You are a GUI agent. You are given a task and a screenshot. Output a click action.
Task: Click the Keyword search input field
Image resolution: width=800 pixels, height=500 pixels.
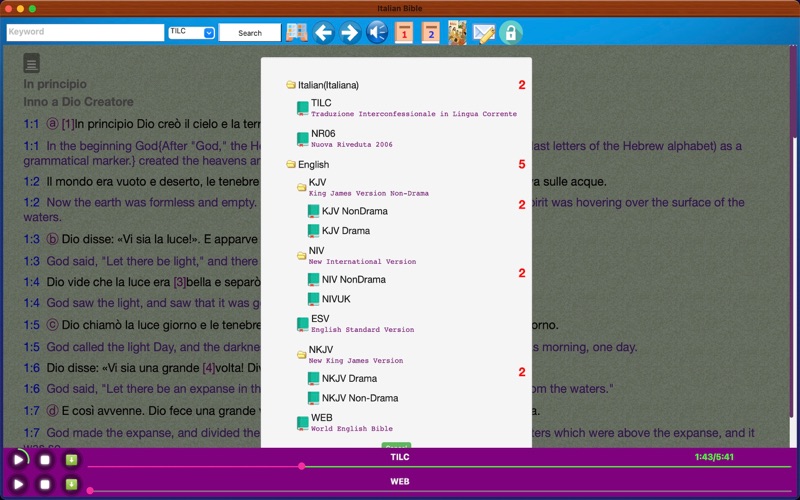(x=85, y=32)
